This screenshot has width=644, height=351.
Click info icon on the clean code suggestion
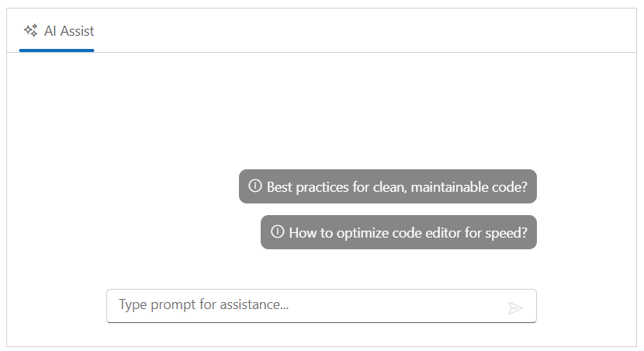pyautogui.click(x=254, y=186)
